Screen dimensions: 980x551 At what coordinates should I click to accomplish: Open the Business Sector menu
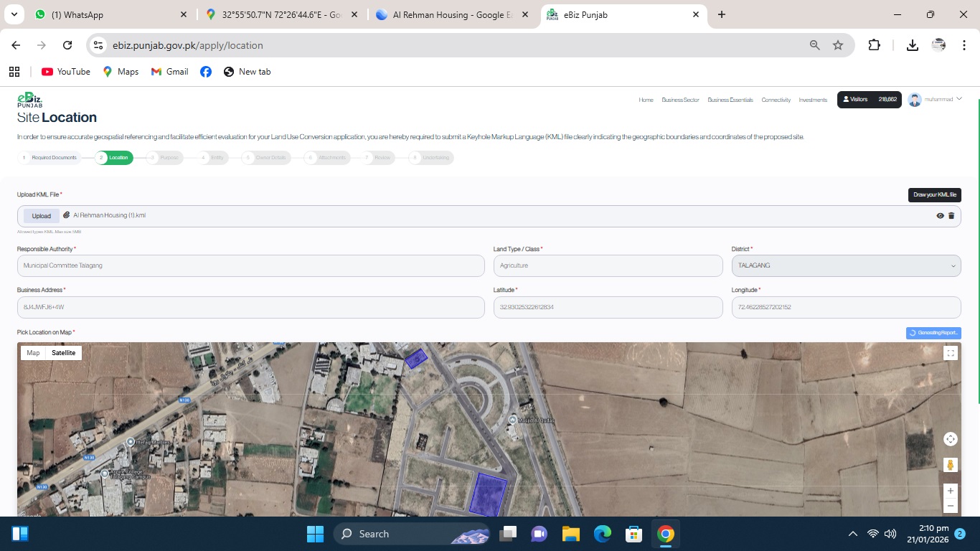click(680, 100)
